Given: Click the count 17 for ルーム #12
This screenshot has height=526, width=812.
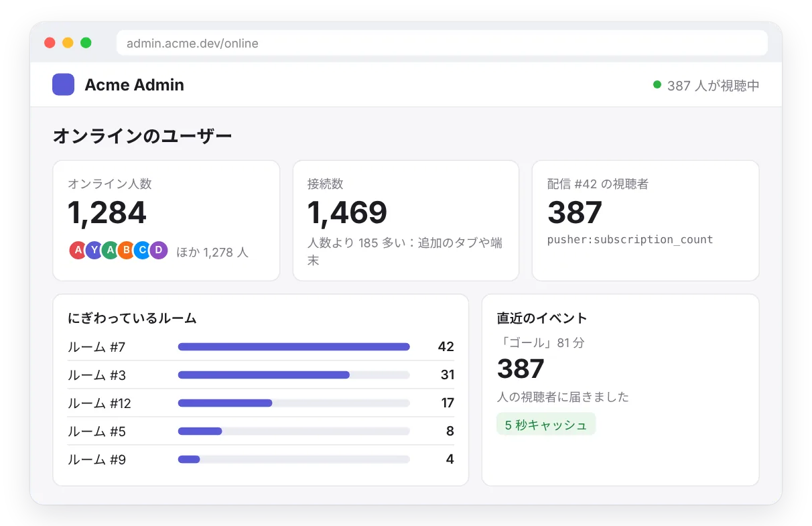Looking at the screenshot, I should click(448, 403).
